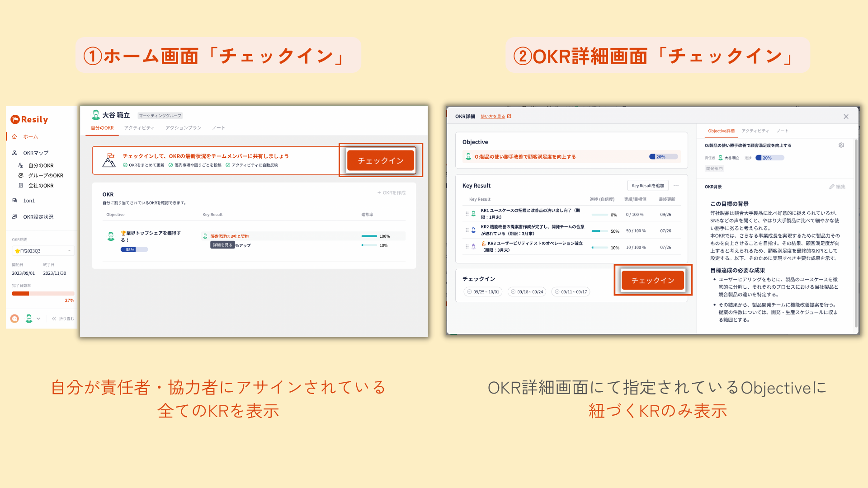Click the 開発部門 tag
The width and height of the screenshot is (868, 488).
tap(714, 169)
